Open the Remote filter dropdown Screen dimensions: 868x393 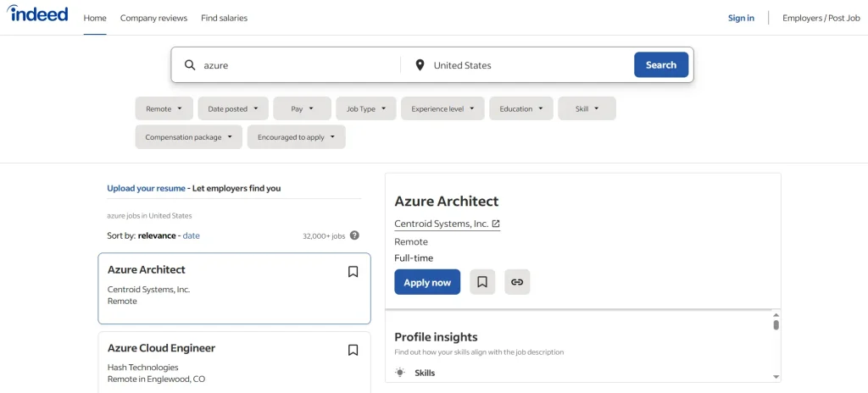pos(164,108)
